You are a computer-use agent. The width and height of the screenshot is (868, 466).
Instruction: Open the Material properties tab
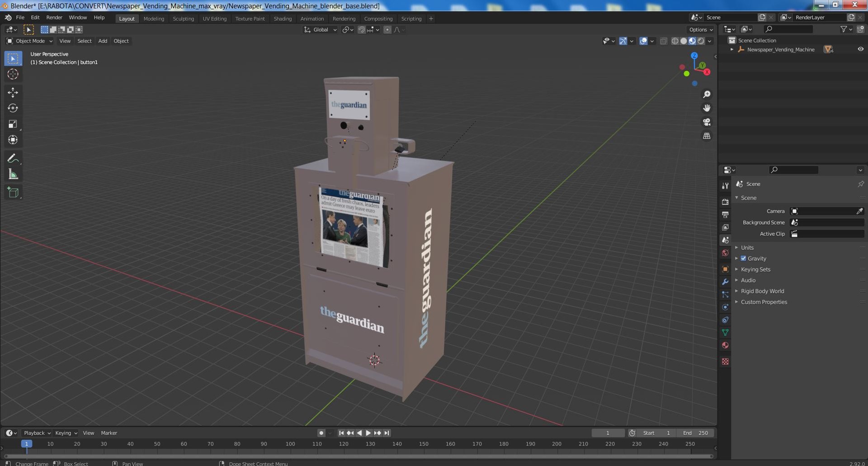(x=725, y=345)
